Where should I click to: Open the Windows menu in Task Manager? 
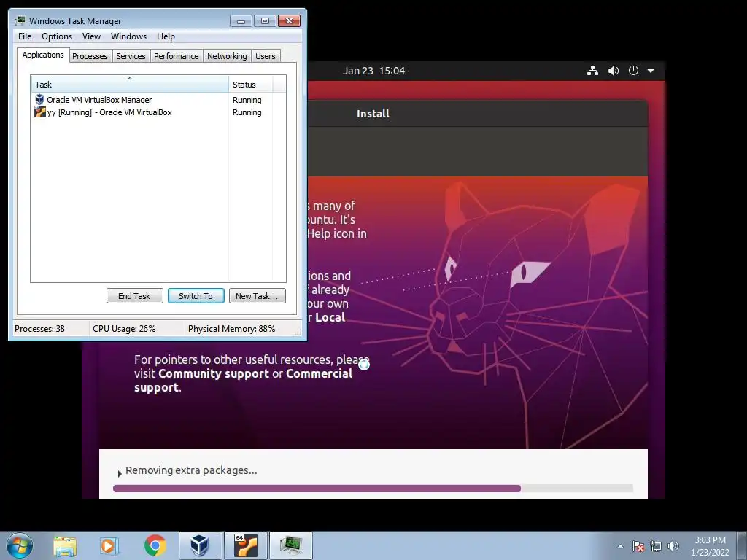[128, 36]
